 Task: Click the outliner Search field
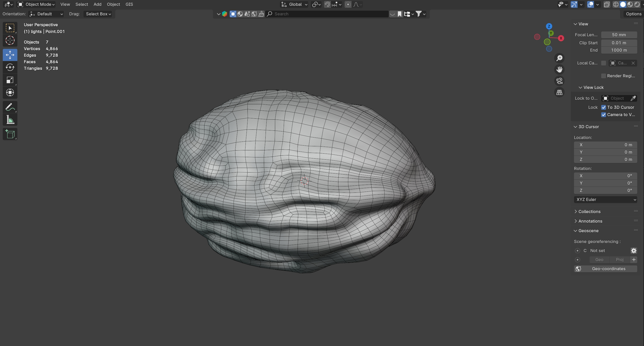[x=327, y=14]
